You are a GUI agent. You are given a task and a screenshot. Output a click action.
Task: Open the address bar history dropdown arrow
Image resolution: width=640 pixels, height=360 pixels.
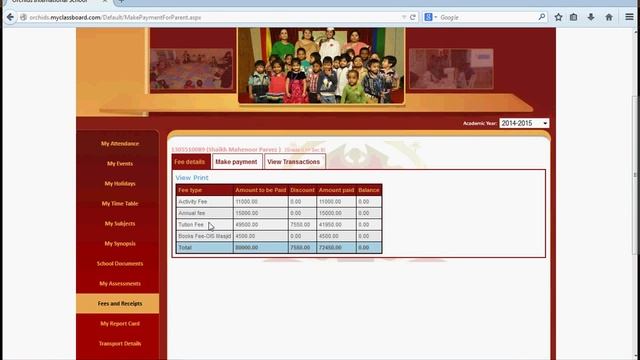point(404,17)
